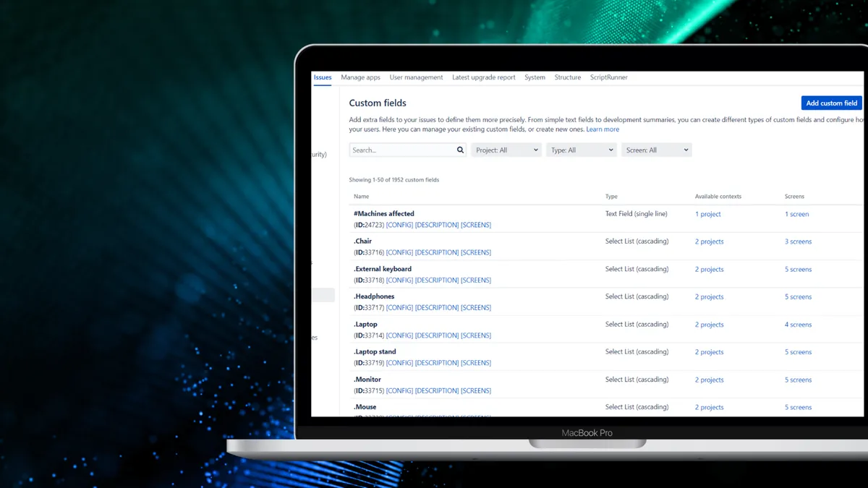The width and height of the screenshot is (868, 488).
Task: Click the .Monitor field name
Action: 367,380
